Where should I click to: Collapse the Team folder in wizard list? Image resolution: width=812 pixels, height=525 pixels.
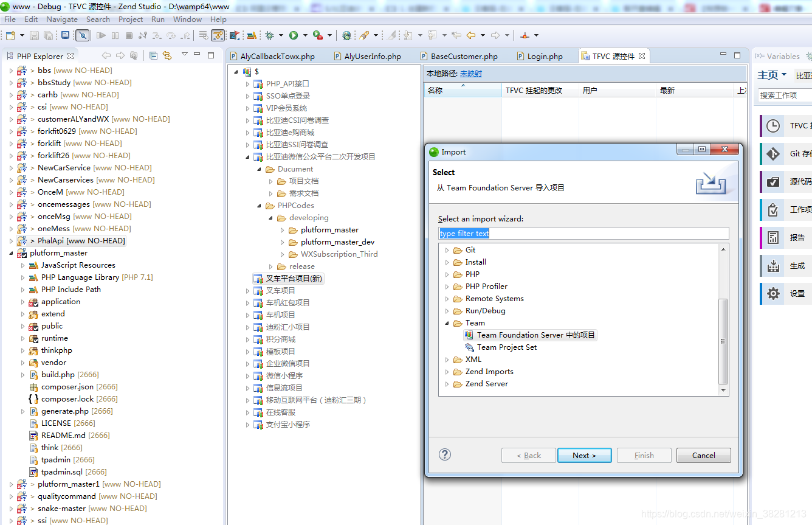tap(447, 323)
